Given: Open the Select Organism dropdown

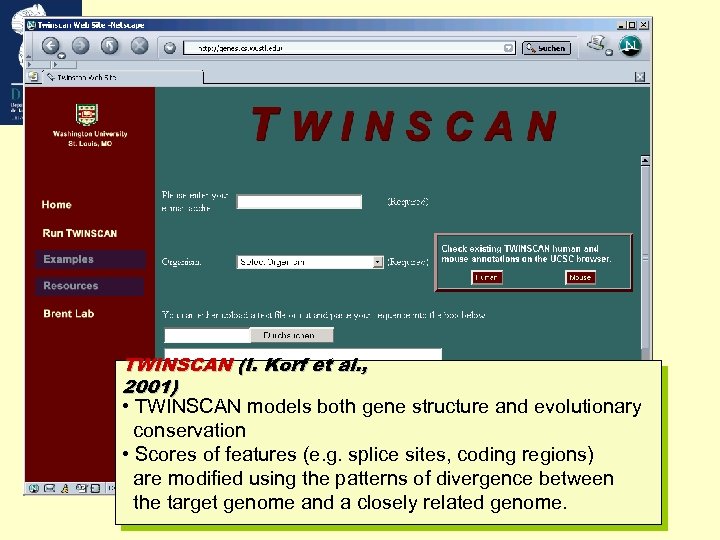Looking at the screenshot, I should [x=310, y=262].
